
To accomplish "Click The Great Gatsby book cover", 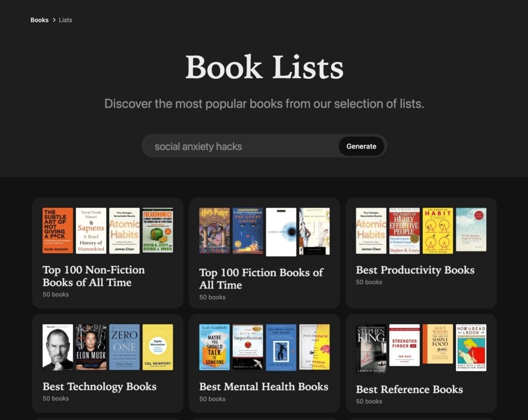I will click(247, 231).
